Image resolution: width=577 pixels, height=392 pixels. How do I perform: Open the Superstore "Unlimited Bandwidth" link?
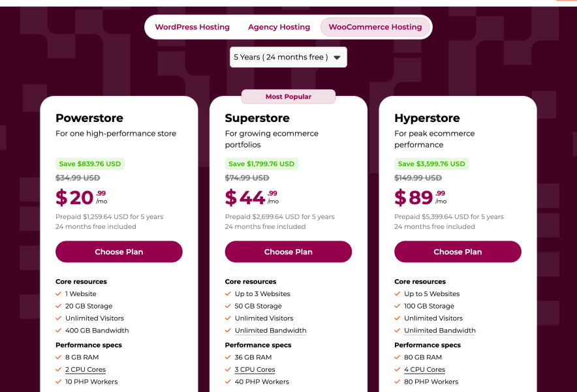(271, 330)
